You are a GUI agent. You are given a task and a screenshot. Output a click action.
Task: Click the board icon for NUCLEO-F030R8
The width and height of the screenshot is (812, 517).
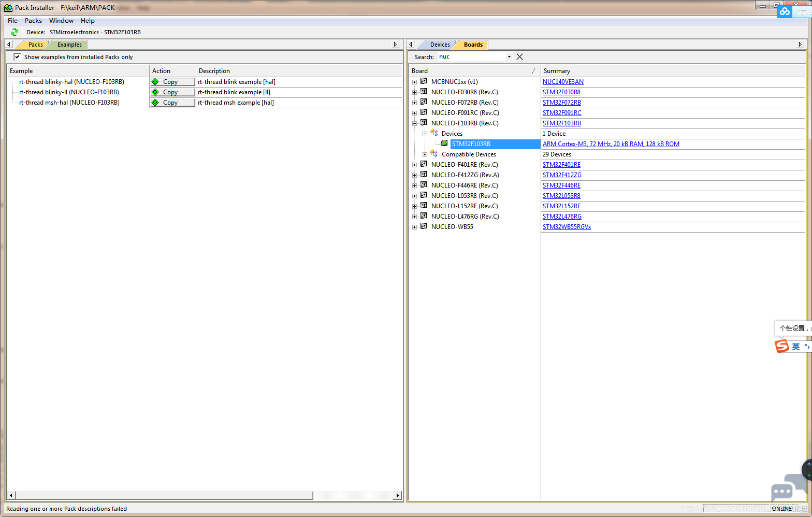[424, 92]
